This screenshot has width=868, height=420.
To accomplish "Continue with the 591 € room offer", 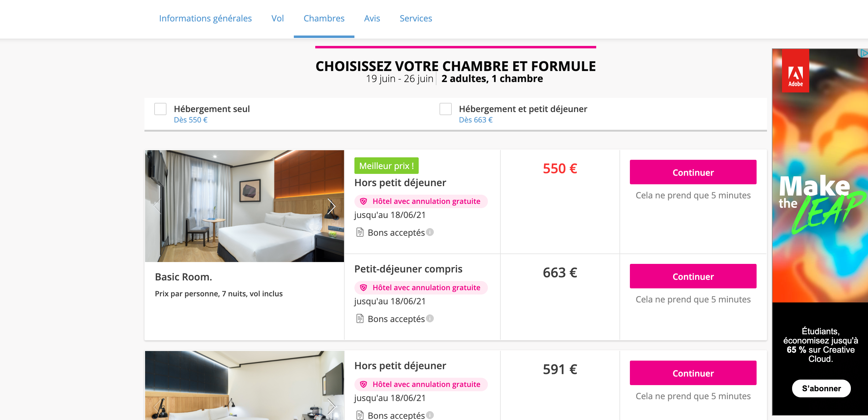I will (x=693, y=373).
